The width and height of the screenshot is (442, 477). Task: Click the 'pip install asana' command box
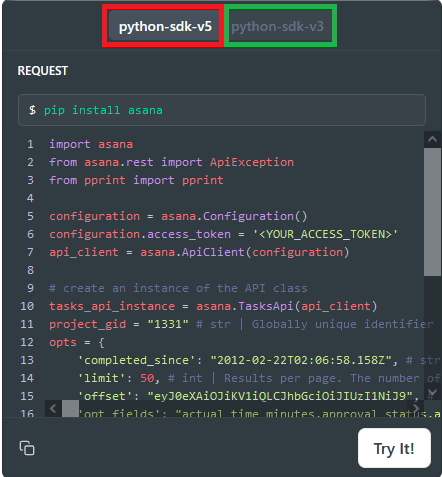click(x=222, y=110)
